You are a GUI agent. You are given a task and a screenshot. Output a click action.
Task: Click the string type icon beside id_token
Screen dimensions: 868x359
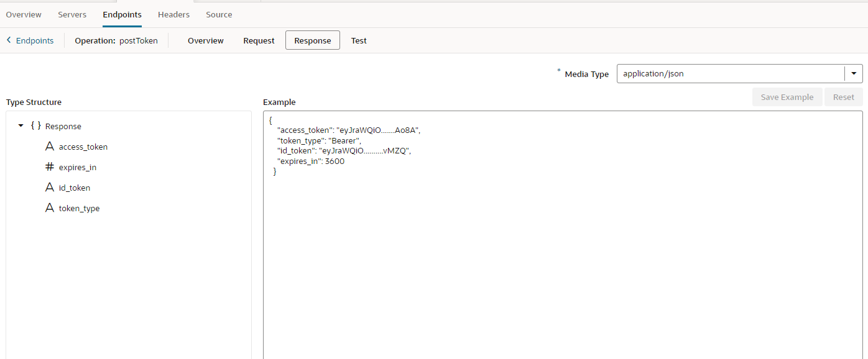(50, 188)
